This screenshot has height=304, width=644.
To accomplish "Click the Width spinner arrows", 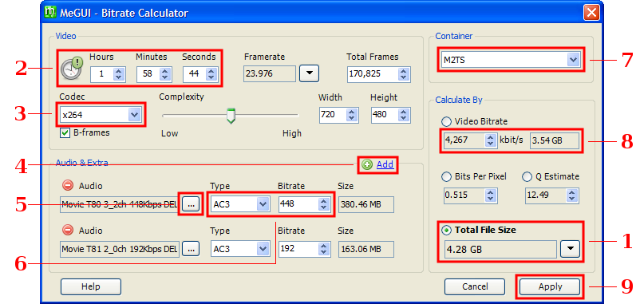I will tap(351, 115).
